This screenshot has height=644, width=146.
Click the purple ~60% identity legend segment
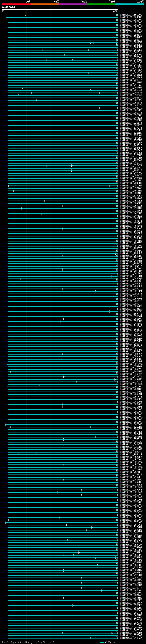tap(73, 4)
